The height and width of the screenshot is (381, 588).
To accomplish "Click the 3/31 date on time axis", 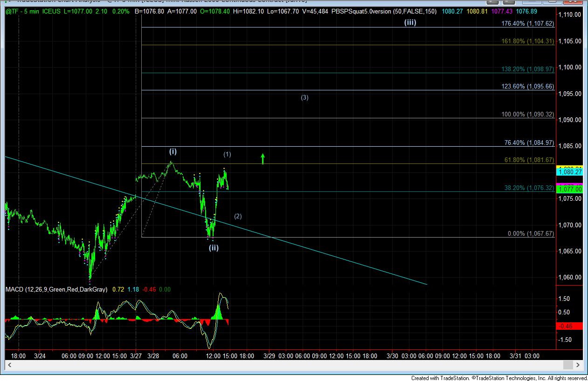I will 516,356.
